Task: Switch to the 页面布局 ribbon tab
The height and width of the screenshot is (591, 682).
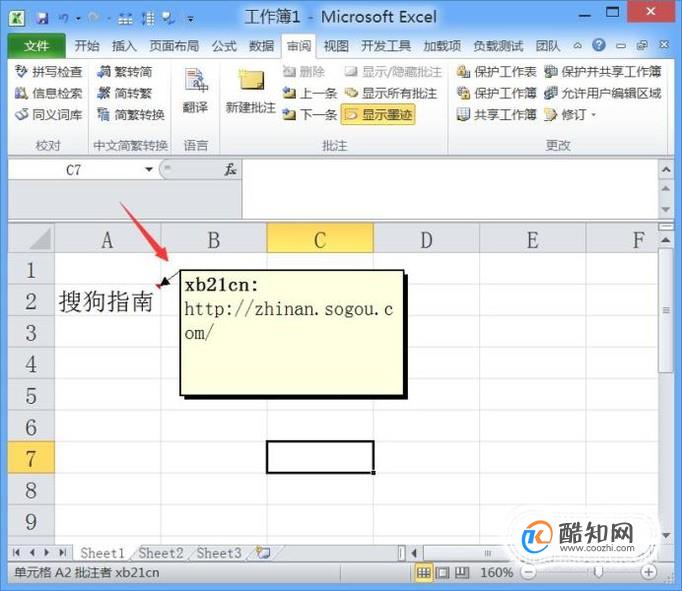Action: [174, 46]
